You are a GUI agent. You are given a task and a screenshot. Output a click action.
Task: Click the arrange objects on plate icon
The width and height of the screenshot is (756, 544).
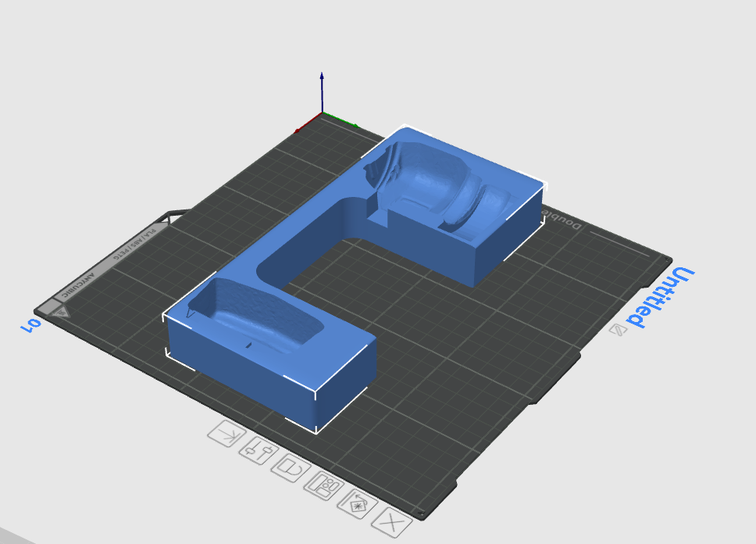point(323,485)
